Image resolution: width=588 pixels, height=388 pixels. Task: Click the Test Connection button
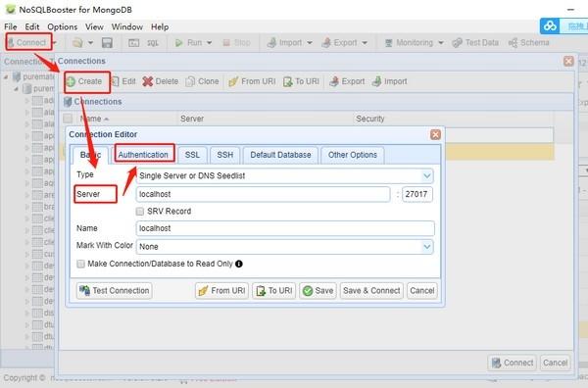115,291
